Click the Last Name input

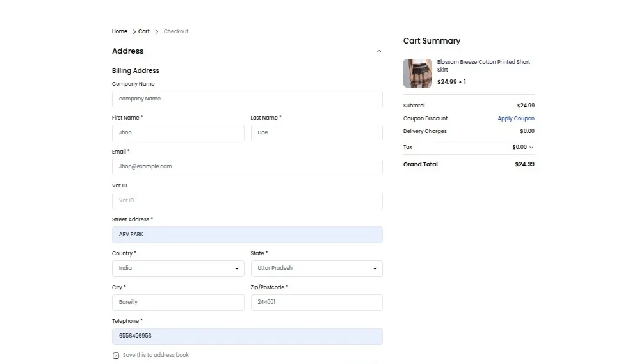coord(316,133)
